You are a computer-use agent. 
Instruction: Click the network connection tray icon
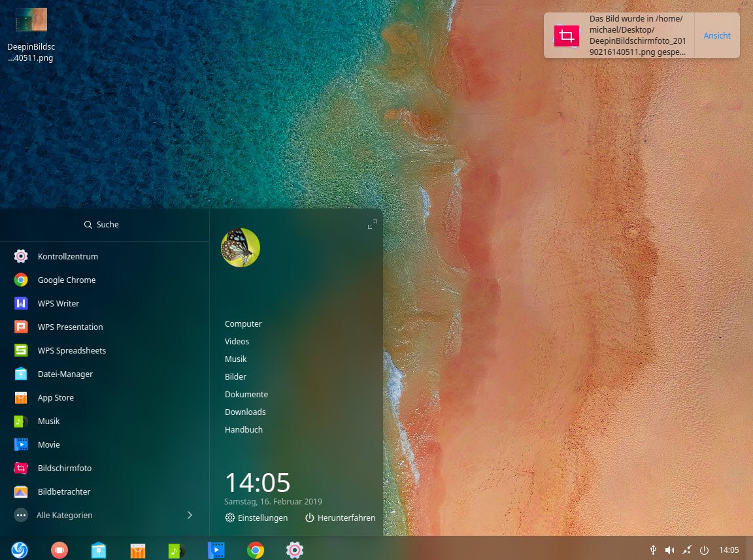[687, 550]
